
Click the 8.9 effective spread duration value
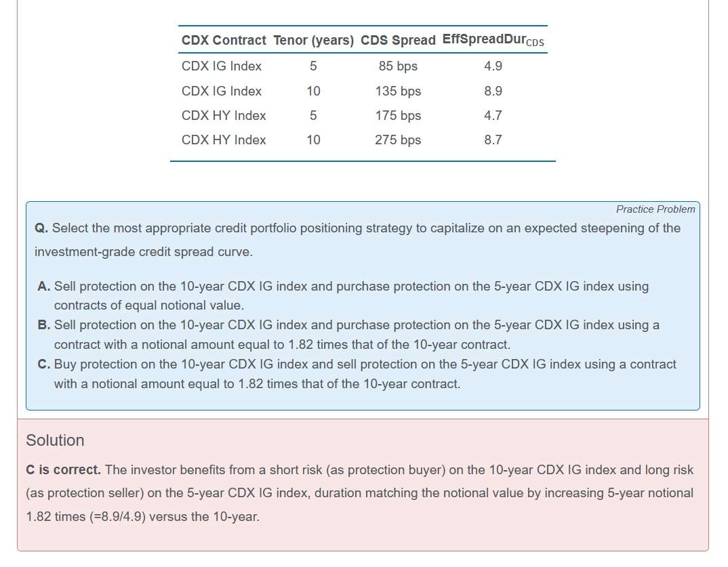click(x=493, y=91)
